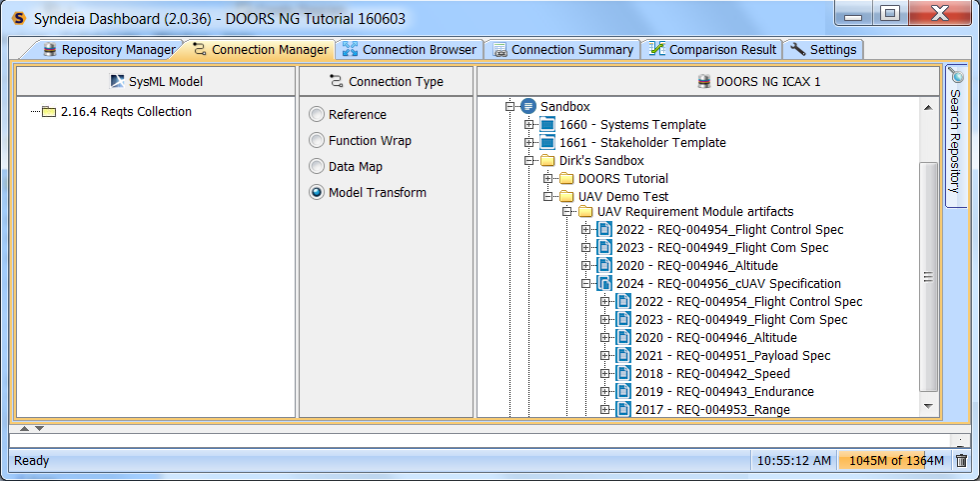Click the collapse-up arrow above log panel
The width and height of the screenshot is (980, 481).
coord(25,428)
